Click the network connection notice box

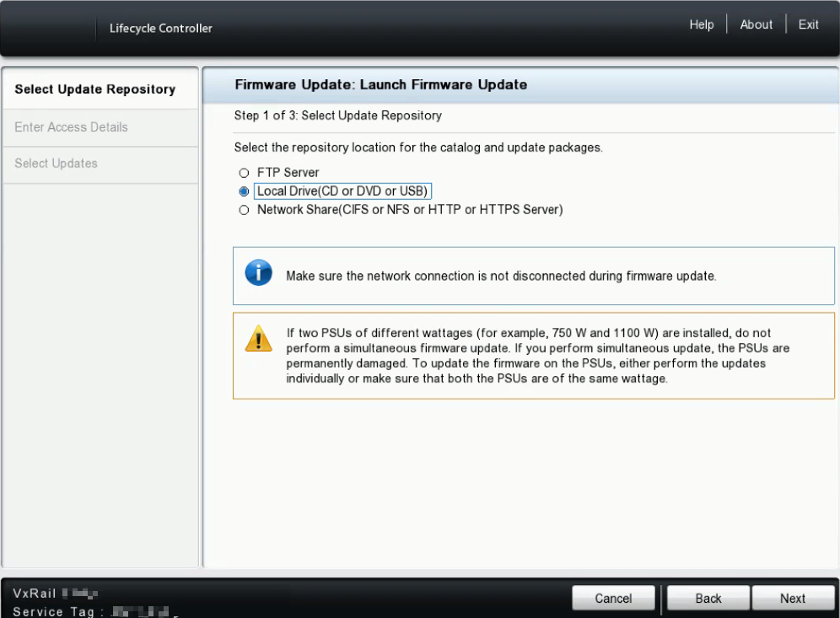(x=533, y=276)
